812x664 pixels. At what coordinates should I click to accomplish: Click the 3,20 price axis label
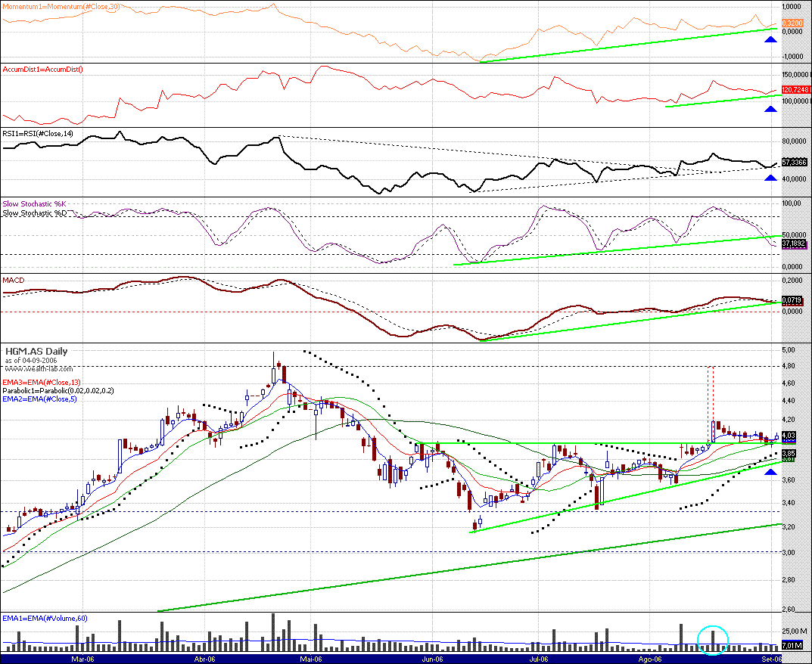(789, 527)
